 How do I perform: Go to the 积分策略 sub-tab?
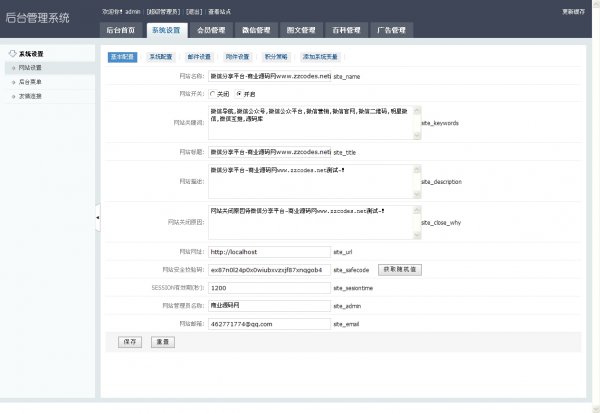[x=276, y=57]
